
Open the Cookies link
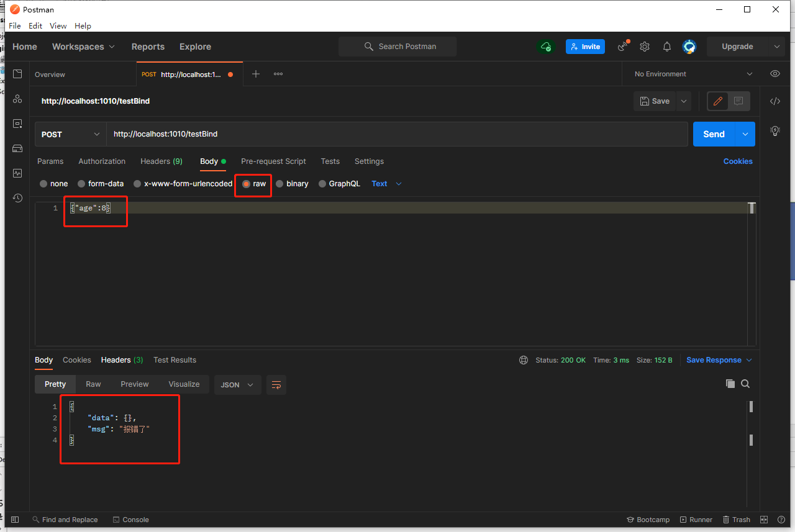tap(738, 161)
